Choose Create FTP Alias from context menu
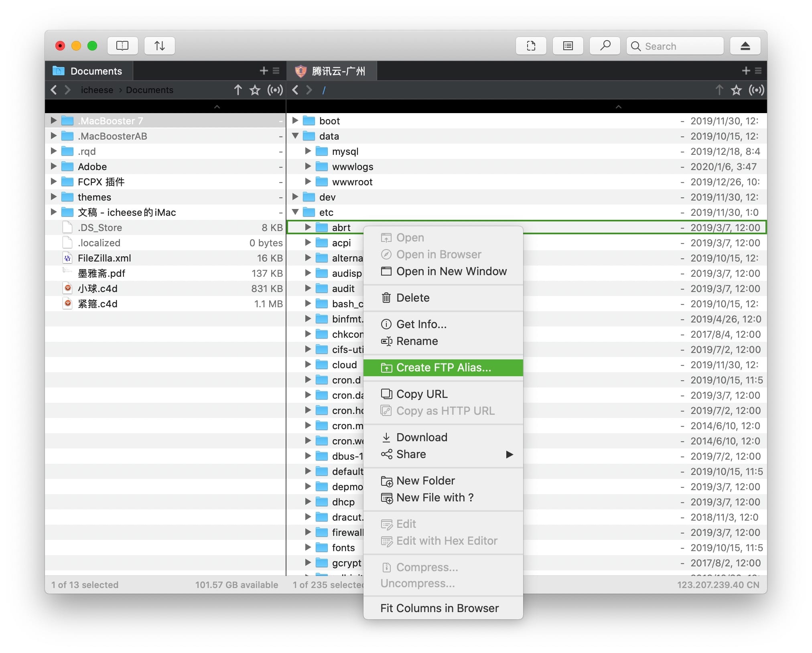The width and height of the screenshot is (812, 653). (443, 368)
